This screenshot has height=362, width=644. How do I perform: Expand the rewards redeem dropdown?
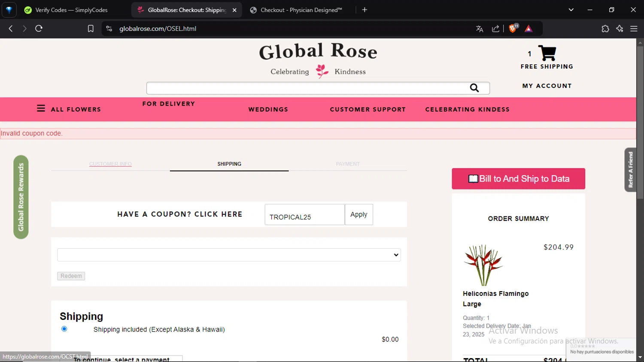(229, 255)
